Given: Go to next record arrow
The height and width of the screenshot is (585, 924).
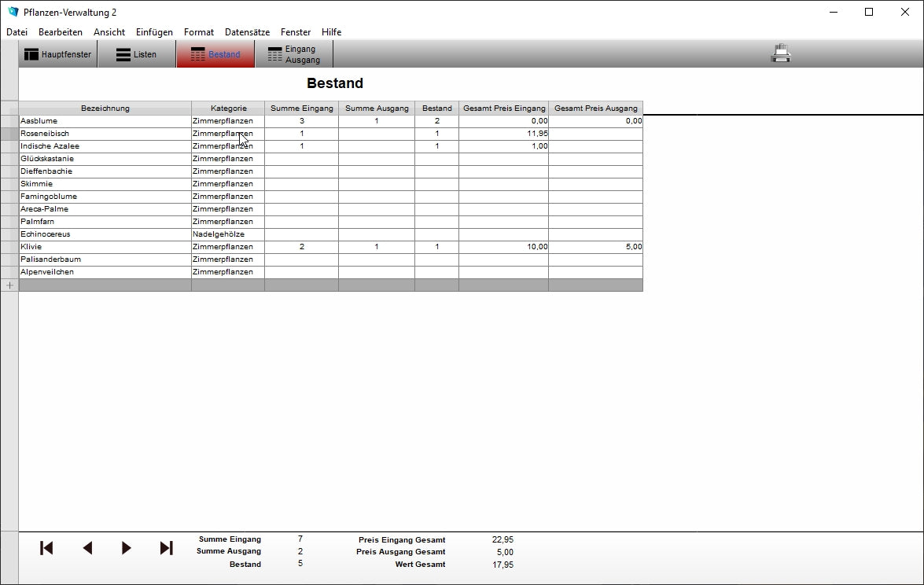Looking at the screenshot, I should pyautogui.click(x=127, y=548).
